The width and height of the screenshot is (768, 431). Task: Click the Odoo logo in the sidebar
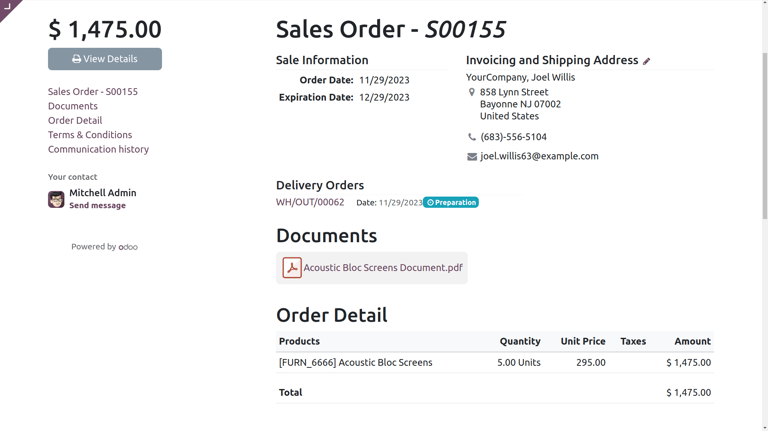[x=128, y=247]
